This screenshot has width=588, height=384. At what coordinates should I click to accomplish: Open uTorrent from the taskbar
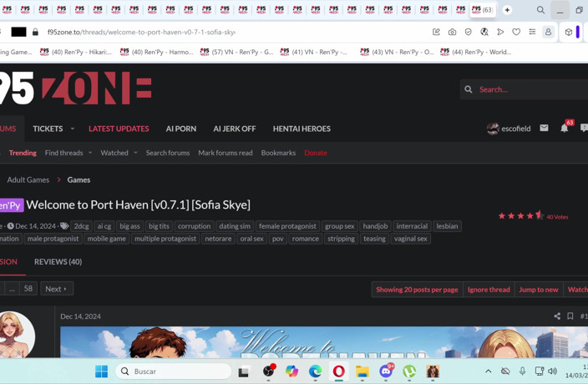coord(409,371)
